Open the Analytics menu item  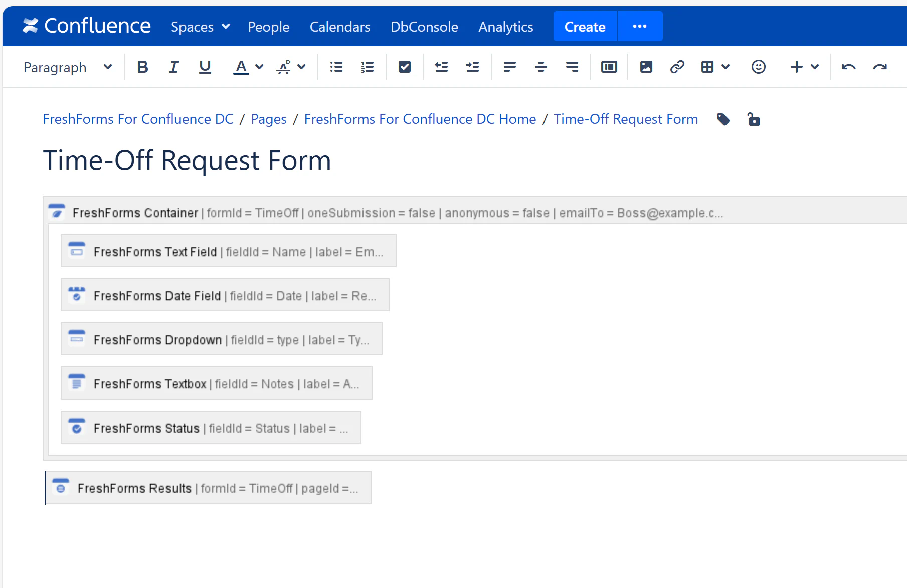click(x=505, y=26)
